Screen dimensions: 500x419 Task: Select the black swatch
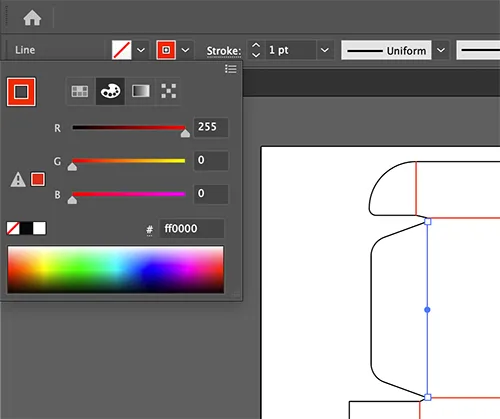[x=26, y=228]
